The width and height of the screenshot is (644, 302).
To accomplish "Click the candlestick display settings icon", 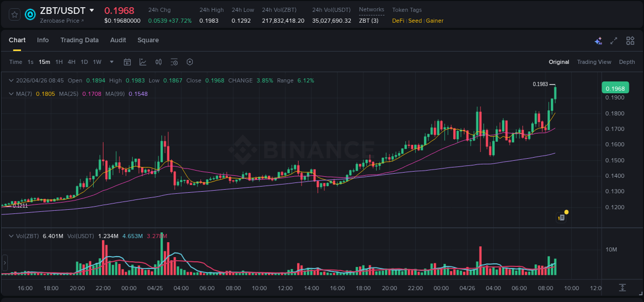I will click(158, 62).
